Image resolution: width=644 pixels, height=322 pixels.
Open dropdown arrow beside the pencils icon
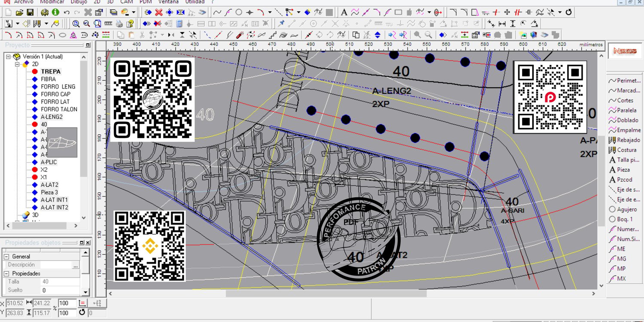pyautogui.click(x=46, y=23)
